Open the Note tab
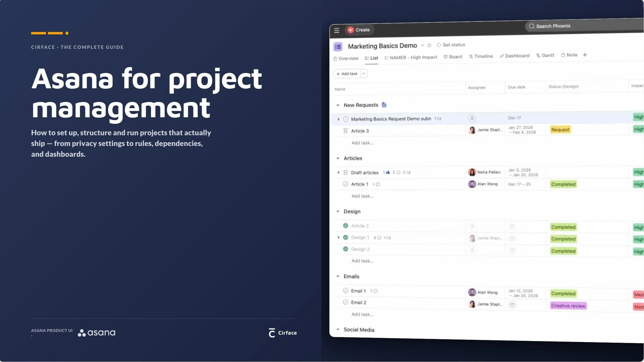This screenshot has height=362, width=644. pos(569,55)
